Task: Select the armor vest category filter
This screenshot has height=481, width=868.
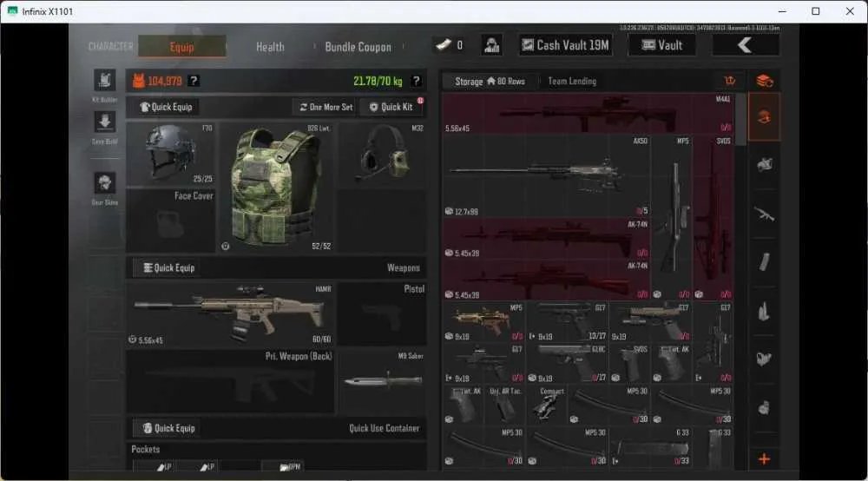Action: [765, 164]
